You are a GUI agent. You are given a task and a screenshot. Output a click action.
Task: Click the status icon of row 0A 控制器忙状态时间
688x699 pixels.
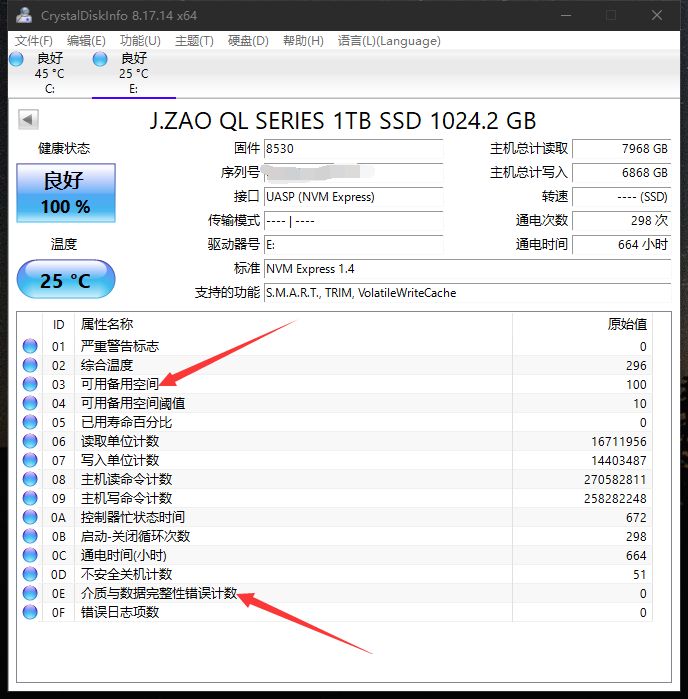pos(30,517)
